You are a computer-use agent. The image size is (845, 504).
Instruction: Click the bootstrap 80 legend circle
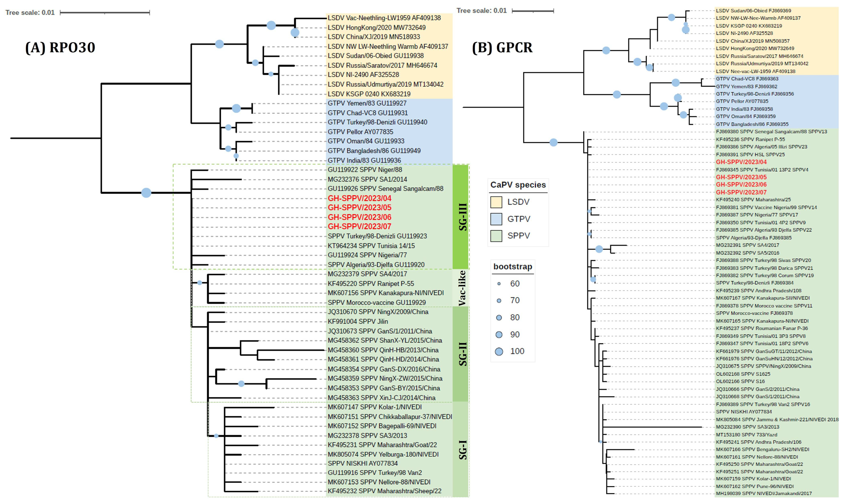tap(499, 318)
